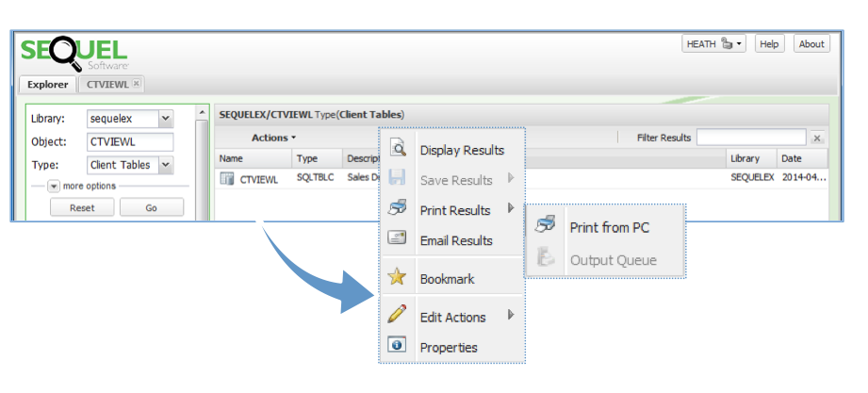Click the Reset button
The width and height of the screenshot is (868, 393).
tap(82, 207)
